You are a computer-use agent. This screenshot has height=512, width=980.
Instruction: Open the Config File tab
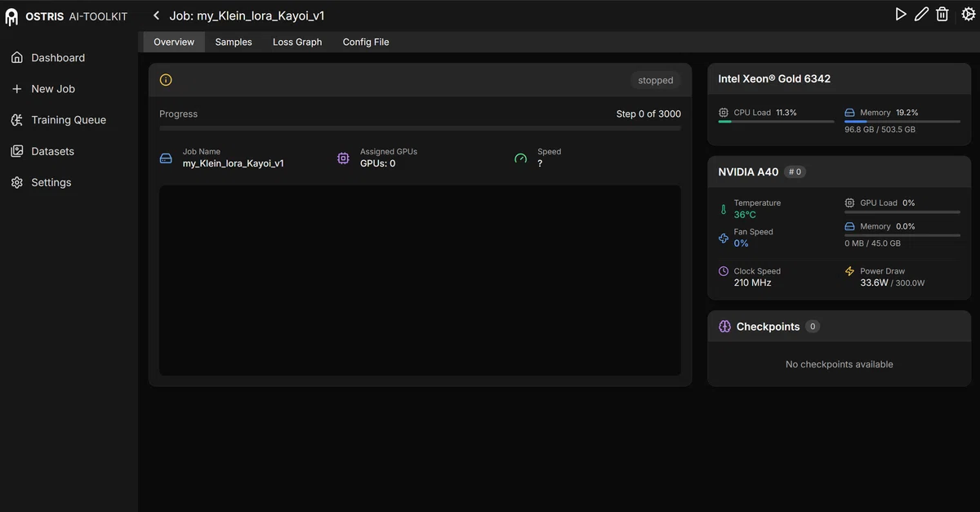pos(366,42)
